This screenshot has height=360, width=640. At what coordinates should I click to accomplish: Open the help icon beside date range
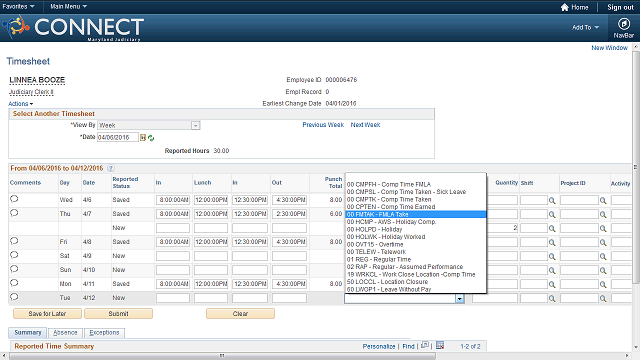pyautogui.click(x=111, y=168)
